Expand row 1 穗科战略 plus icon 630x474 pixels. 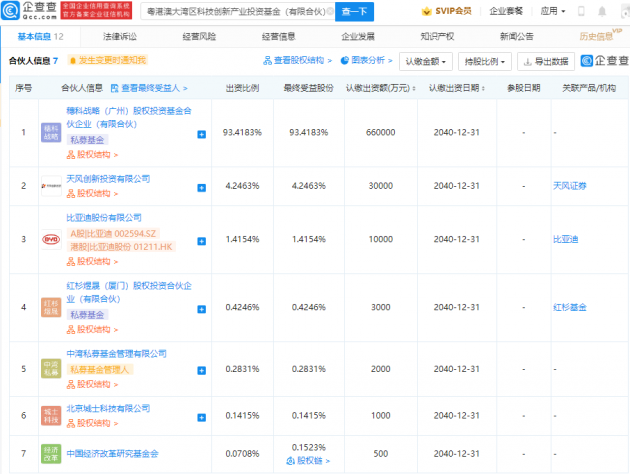pyautogui.click(x=202, y=135)
